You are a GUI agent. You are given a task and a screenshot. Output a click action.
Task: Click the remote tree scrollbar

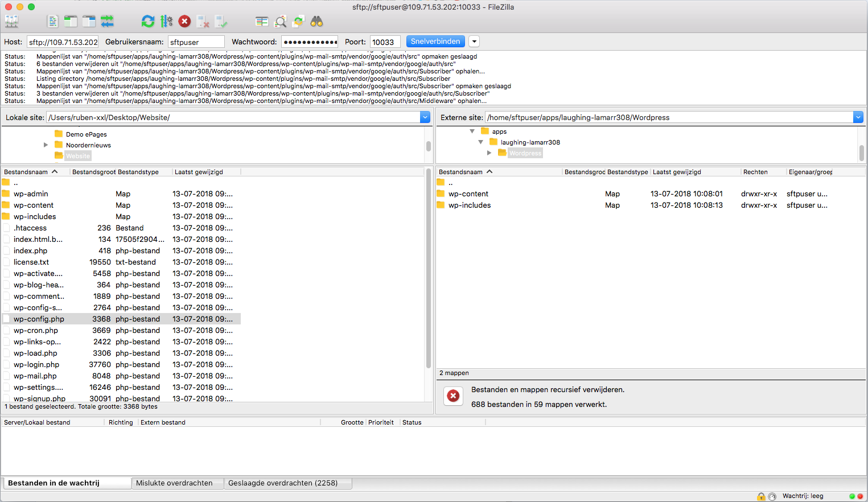(x=862, y=153)
